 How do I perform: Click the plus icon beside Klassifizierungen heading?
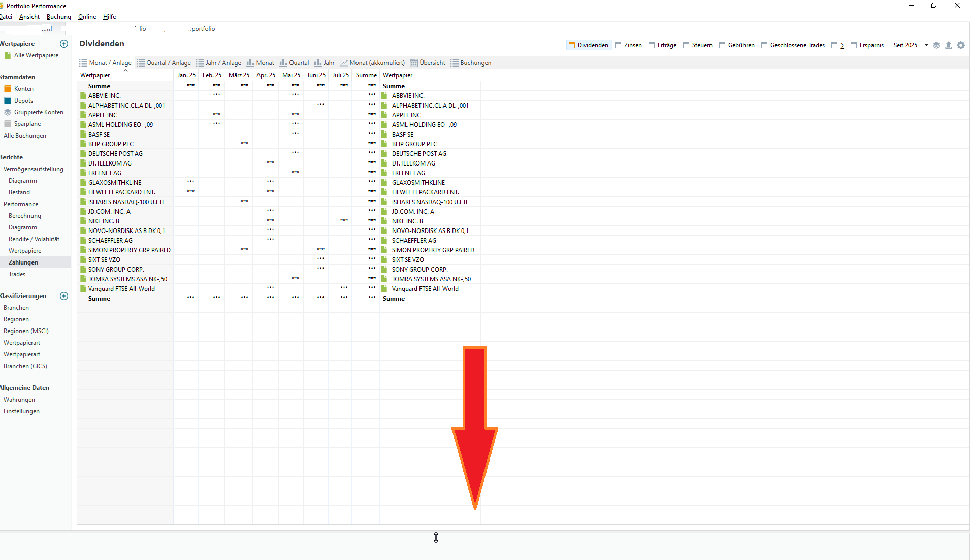pyautogui.click(x=64, y=296)
